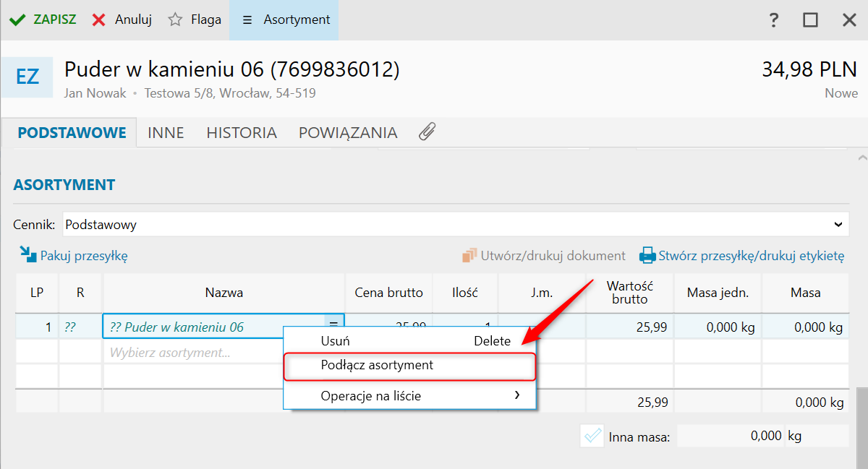
Task: Click the green ZAPISZ checkmark icon
Action: (18, 20)
